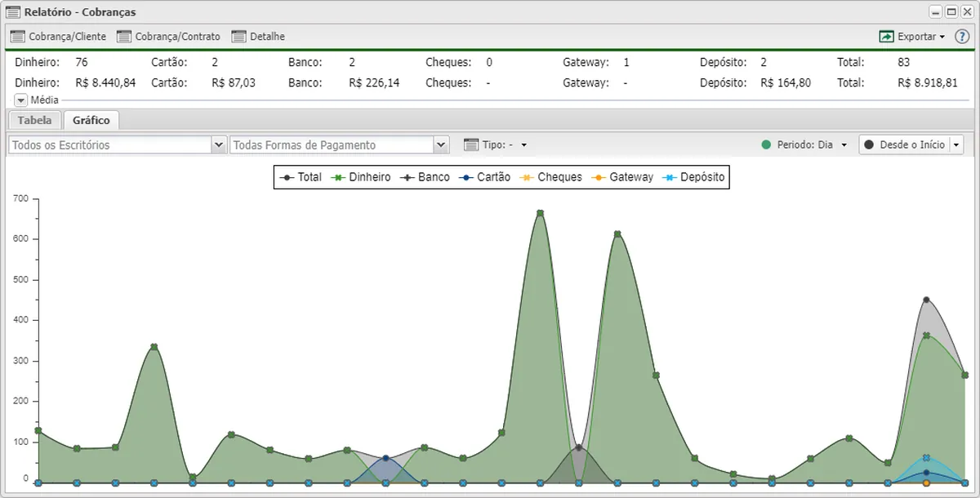The image size is (980, 498).
Task: Click the green Período circle icon
Action: click(766, 145)
